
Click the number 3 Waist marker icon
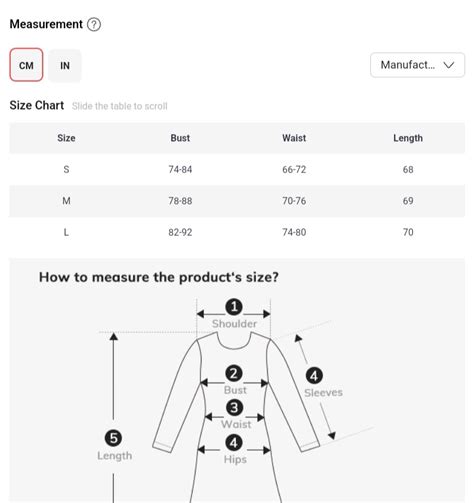coord(234,408)
